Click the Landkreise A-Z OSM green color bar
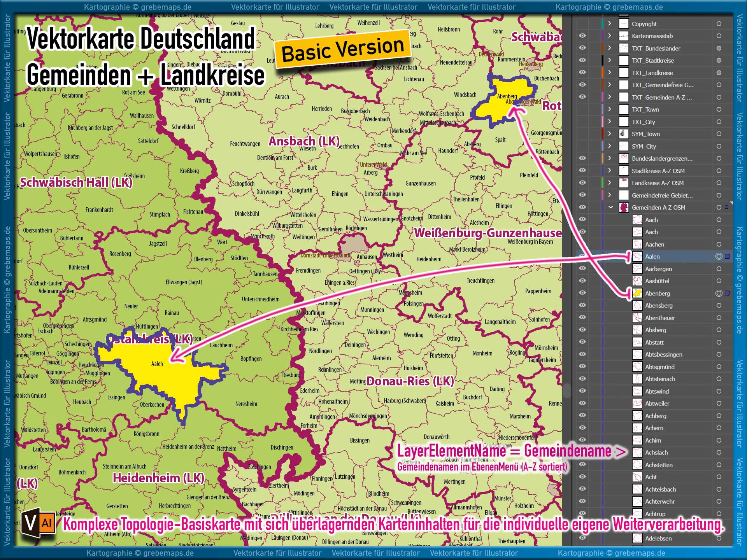 click(x=602, y=183)
